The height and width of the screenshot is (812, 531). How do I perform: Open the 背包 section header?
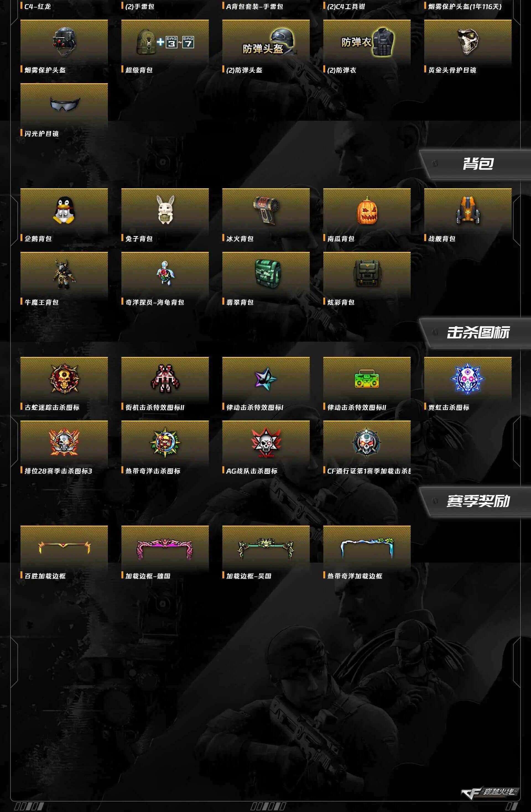475,164
